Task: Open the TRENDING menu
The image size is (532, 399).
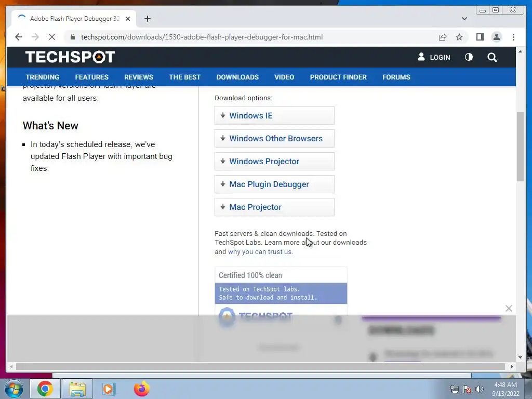Action: tap(43, 77)
